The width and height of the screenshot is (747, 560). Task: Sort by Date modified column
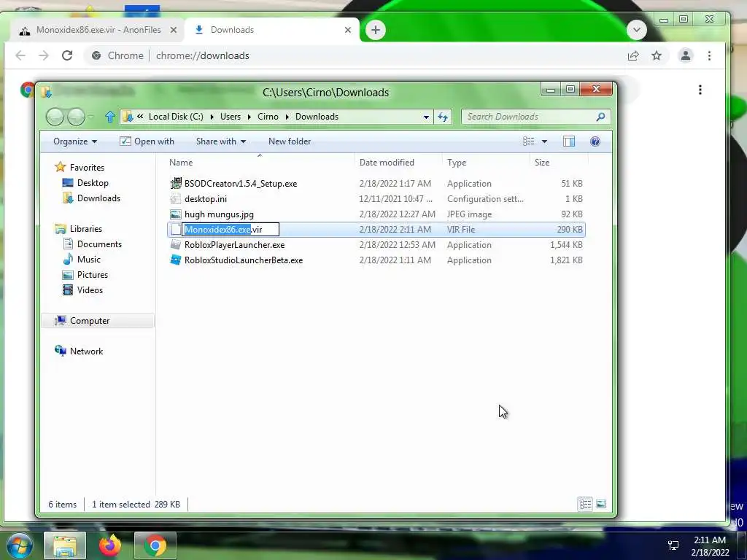[x=398, y=163]
